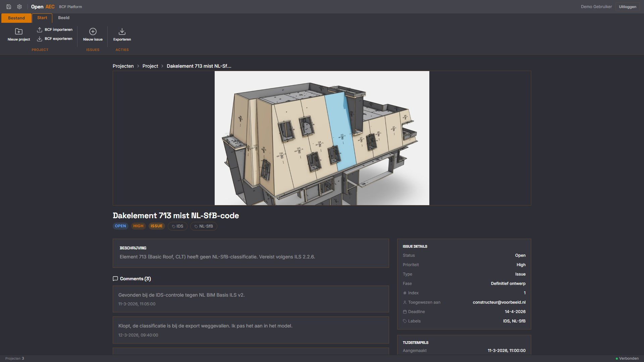Click the OPEN status badge
Image resolution: width=644 pixels, height=362 pixels.
(120, 226)
